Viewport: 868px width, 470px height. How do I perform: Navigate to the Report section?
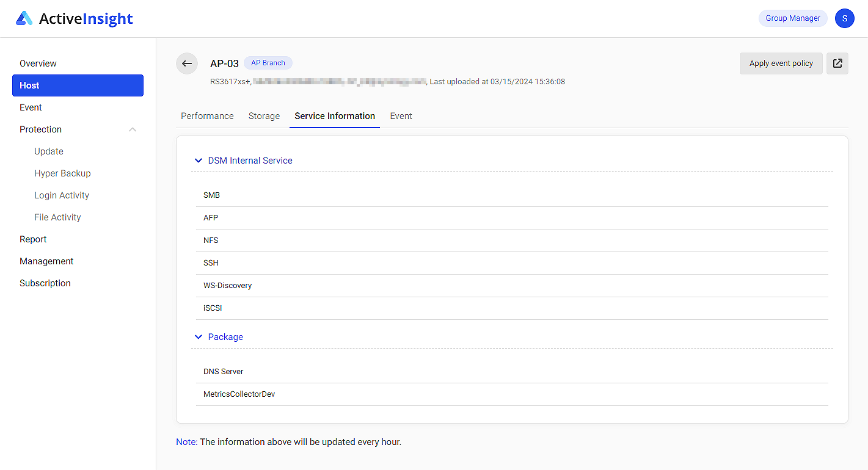tap(33, 239)
